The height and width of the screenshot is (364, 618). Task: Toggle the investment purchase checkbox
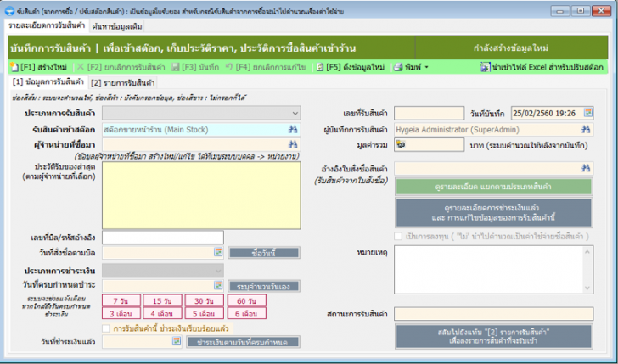pos(398,237)
